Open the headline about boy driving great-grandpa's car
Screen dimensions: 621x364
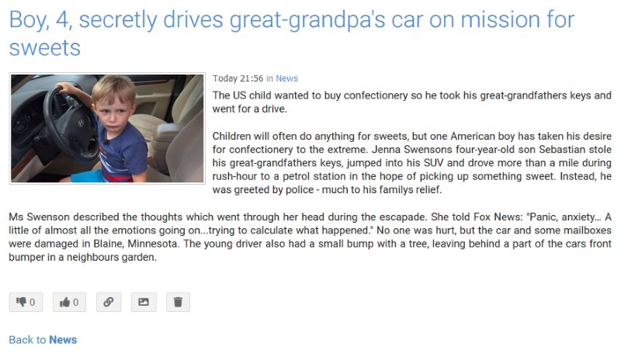click(x=292, y=33)
